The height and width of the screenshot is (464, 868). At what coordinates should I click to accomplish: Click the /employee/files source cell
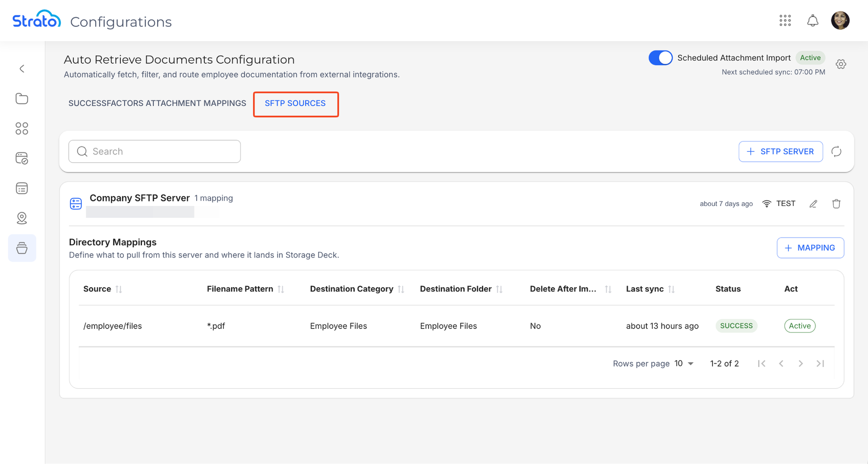[113, 326]
